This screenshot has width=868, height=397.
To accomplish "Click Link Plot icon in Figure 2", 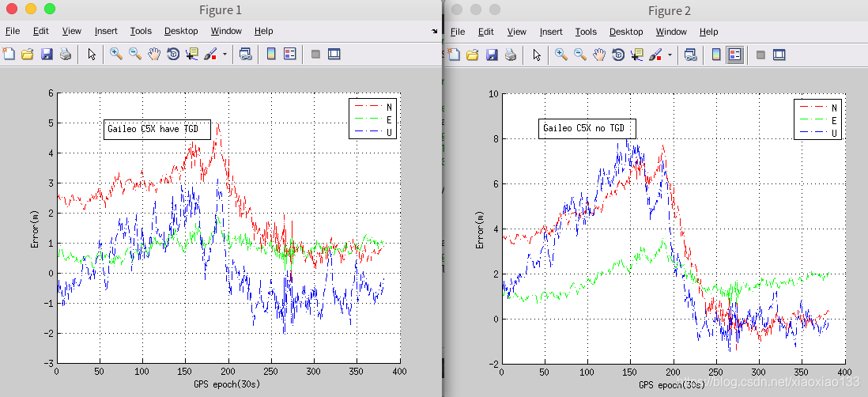I will pos(690,55).
